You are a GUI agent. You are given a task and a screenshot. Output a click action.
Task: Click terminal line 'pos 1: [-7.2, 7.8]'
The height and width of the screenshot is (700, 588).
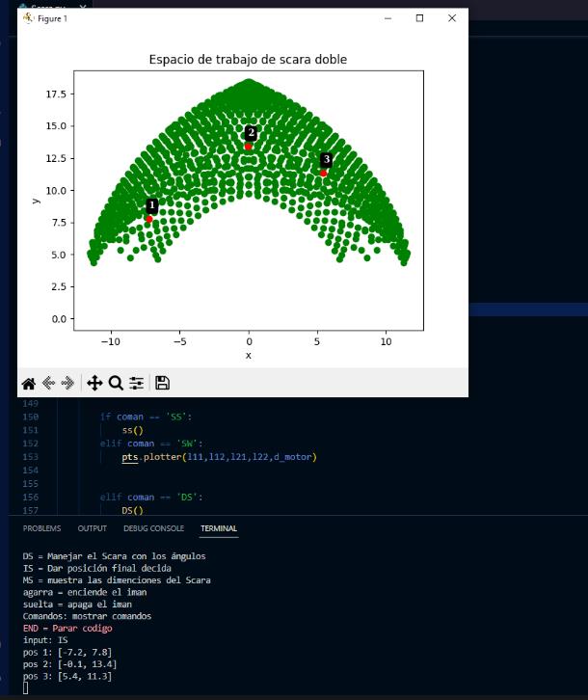coord(67,652)
